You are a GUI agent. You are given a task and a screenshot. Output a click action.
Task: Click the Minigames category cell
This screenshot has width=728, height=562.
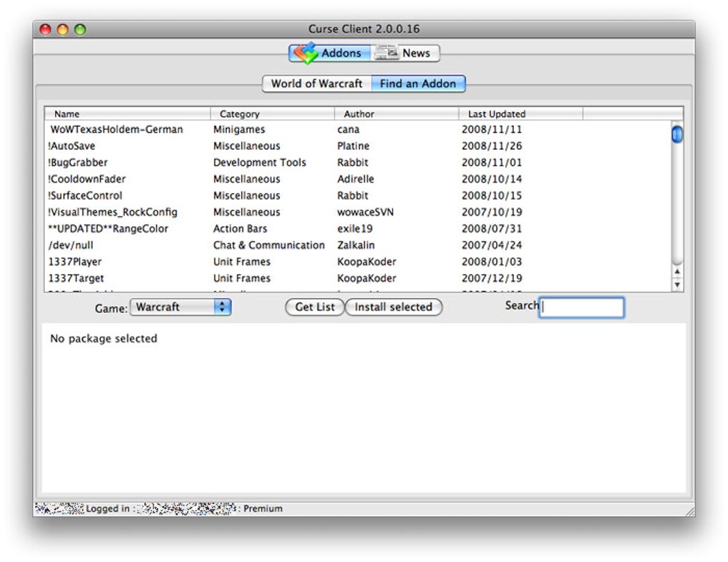click(x=239, y=130)
